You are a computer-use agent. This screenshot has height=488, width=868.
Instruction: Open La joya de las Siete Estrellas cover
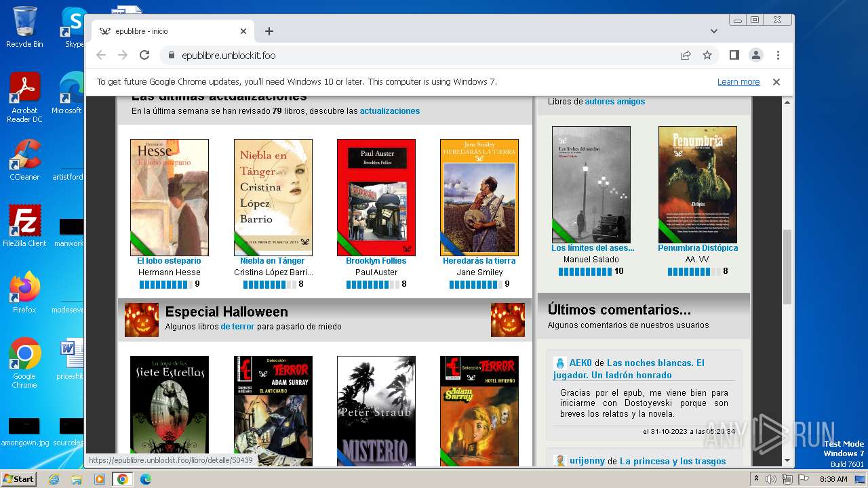pos(170,411)
